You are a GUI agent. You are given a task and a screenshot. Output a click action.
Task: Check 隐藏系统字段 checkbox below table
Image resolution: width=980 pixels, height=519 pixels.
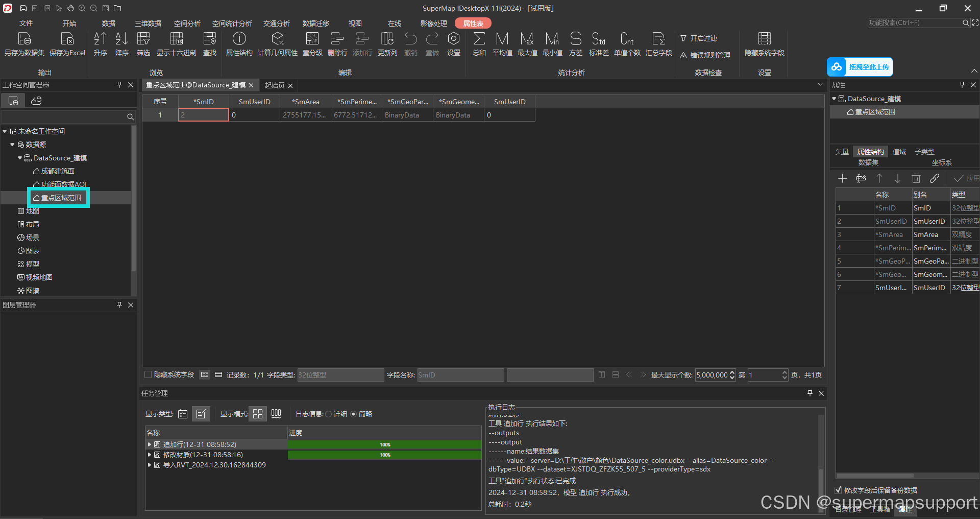coord(148,375)
